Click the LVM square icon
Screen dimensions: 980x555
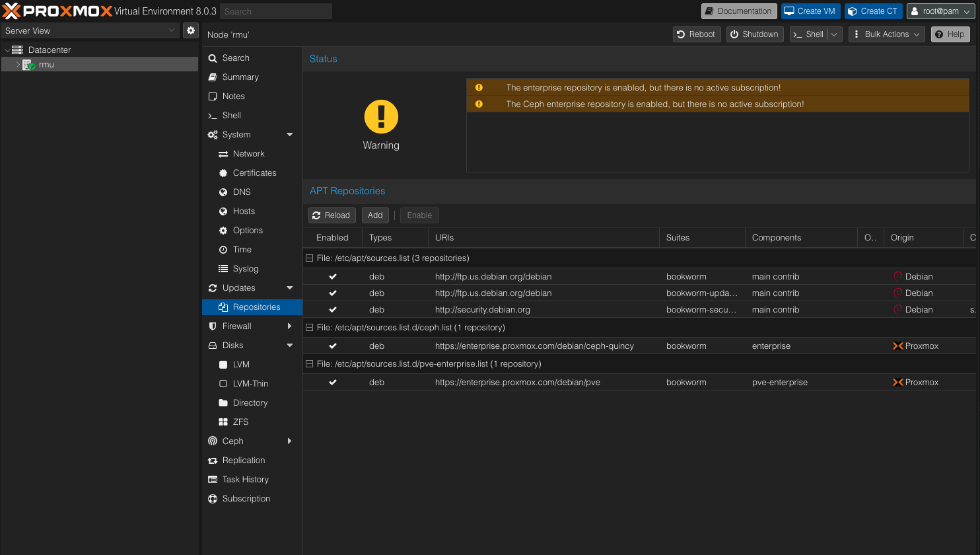pos(223,365)
